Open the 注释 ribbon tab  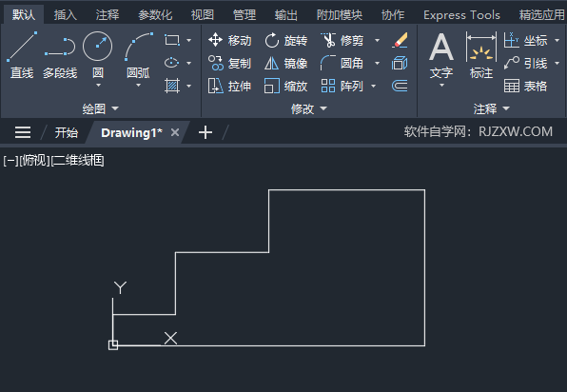click(108, 15)
